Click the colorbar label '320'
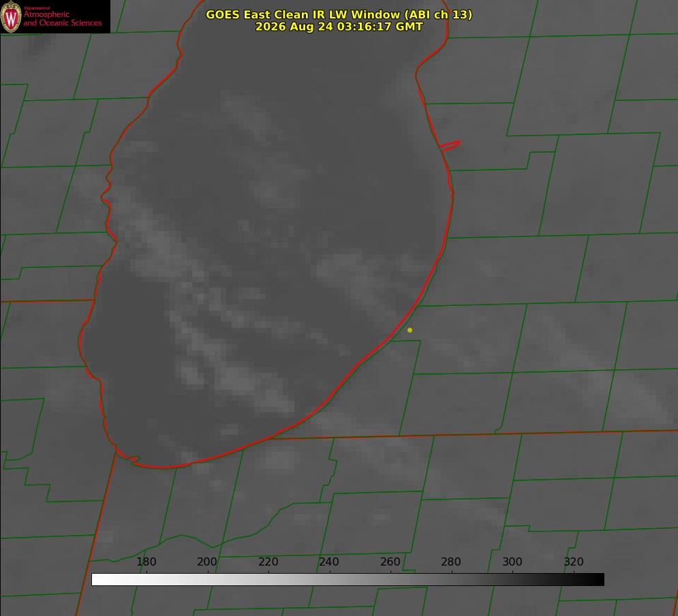This screenshot has width=678, height=616. [574, 561]
